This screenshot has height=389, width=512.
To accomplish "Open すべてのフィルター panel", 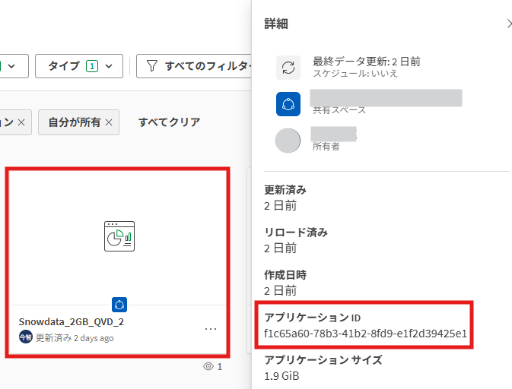I will [194, 66].
